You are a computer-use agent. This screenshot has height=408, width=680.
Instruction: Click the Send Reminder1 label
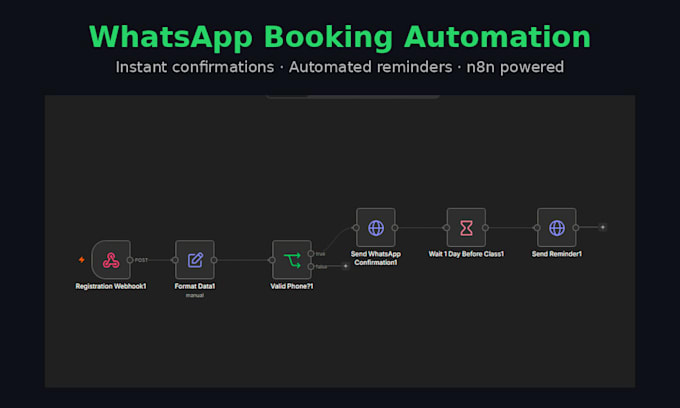pos(557,254)
